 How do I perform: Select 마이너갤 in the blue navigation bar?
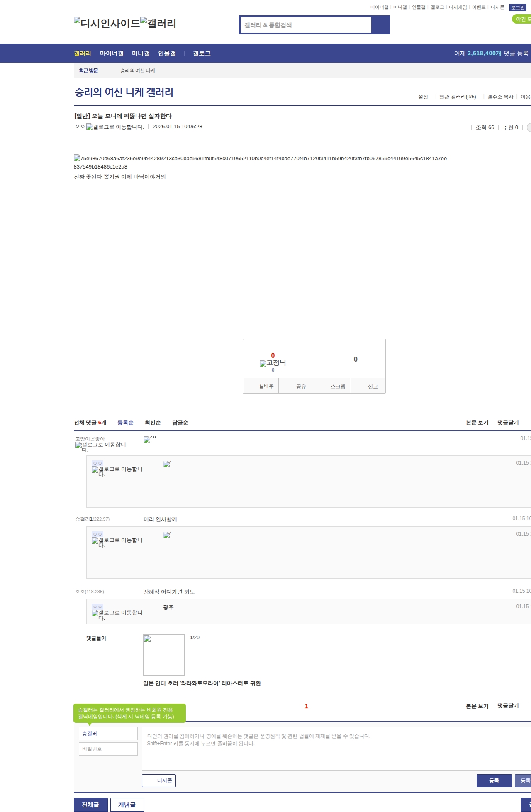[112, 53]
